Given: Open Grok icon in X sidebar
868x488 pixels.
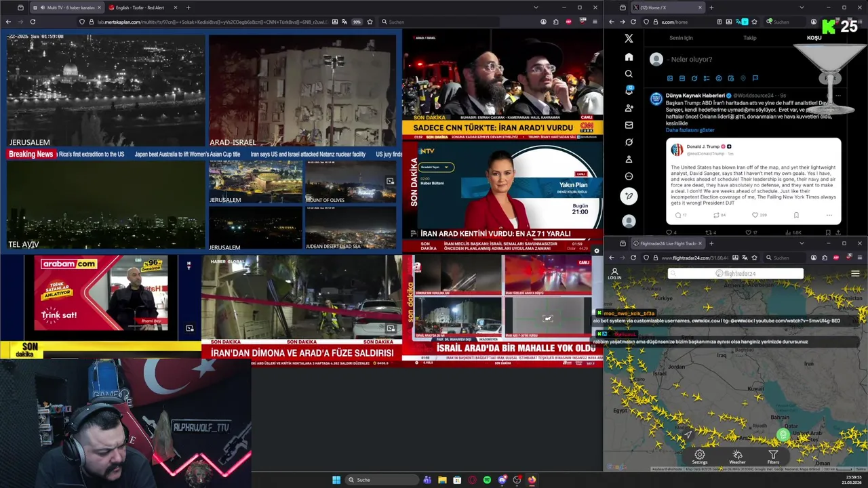Looking at the screenshot, I should click(x=629, y=142).
